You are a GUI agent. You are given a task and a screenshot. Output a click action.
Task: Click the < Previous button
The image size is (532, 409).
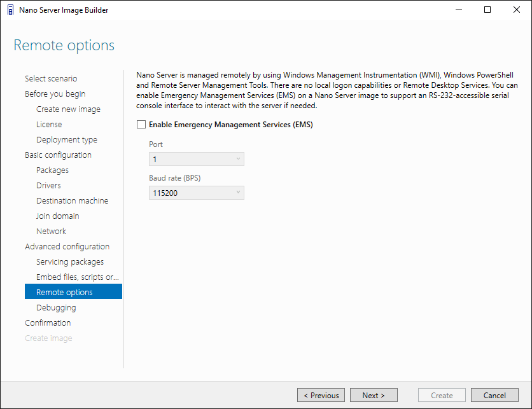321,395
